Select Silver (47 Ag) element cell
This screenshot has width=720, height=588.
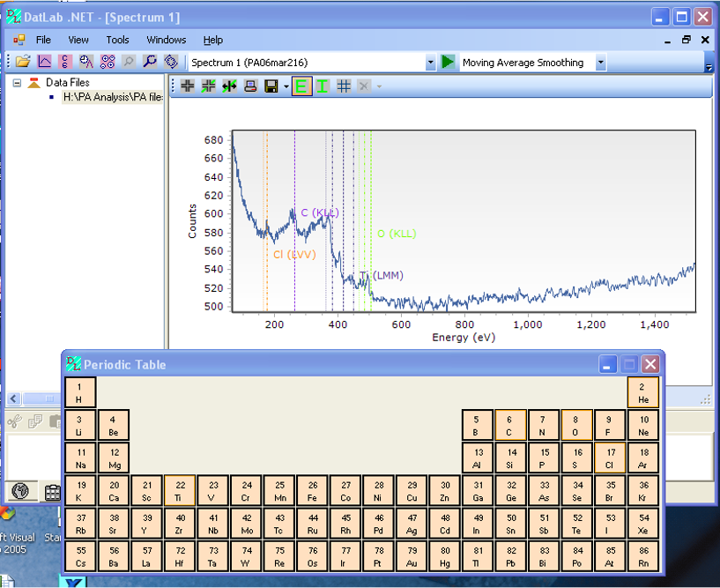[412, 524]
